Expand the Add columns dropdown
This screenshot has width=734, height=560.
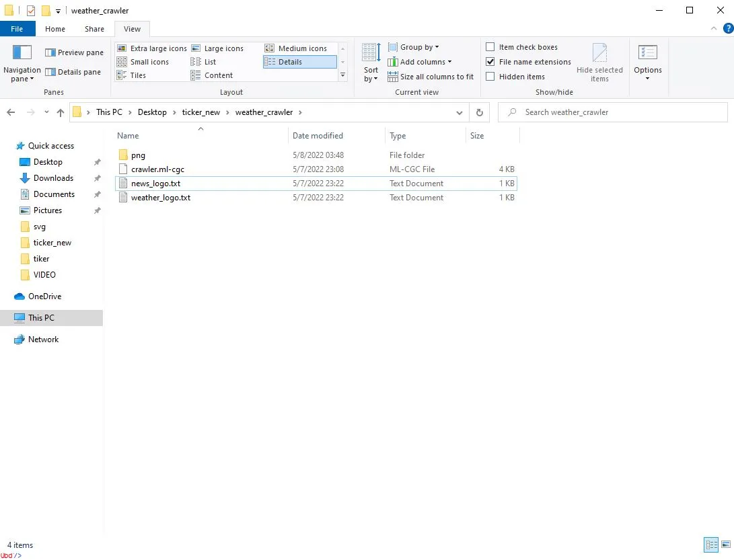point(419,62)
